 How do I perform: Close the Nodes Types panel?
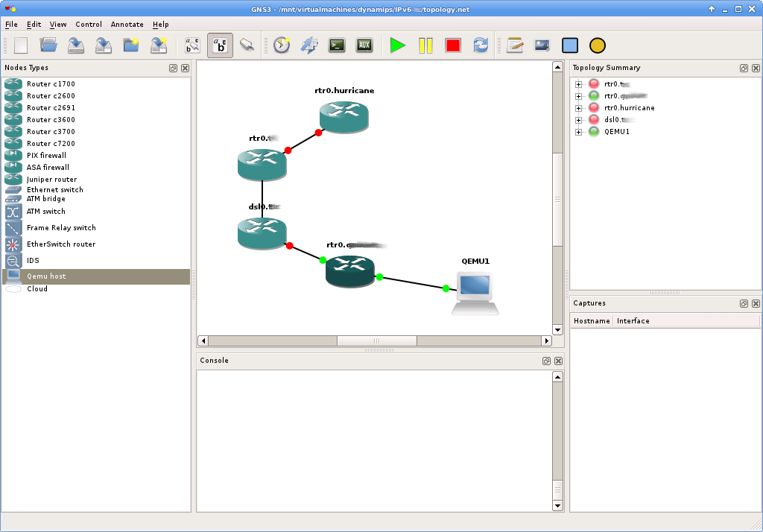click(x=185, y=68)
